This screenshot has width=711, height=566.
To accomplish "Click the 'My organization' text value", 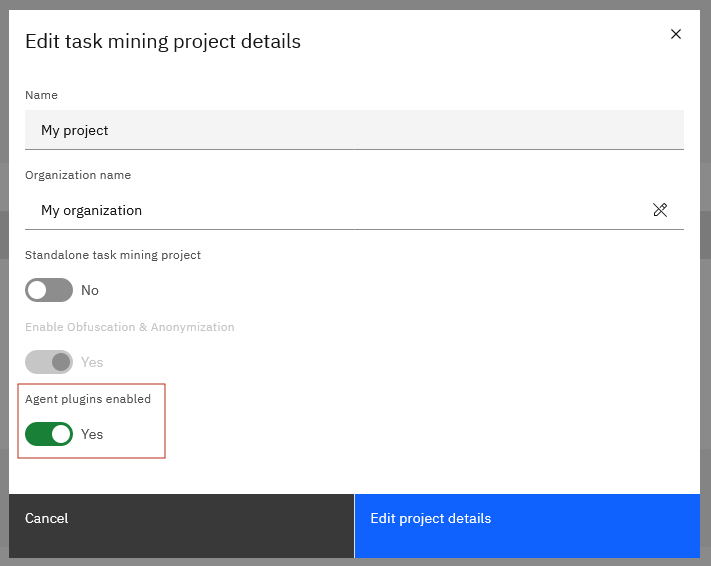I will point(91,210).
